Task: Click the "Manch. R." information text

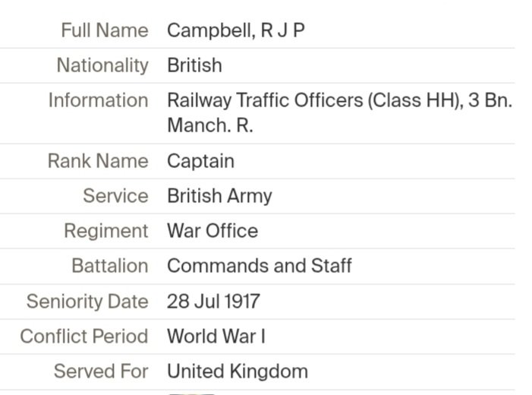Action: (x=210, y=125)
